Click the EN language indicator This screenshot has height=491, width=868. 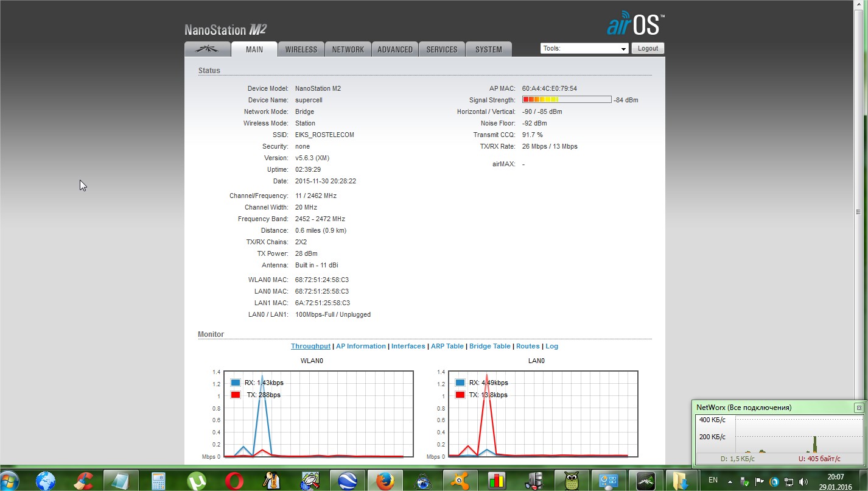point(713,481)
